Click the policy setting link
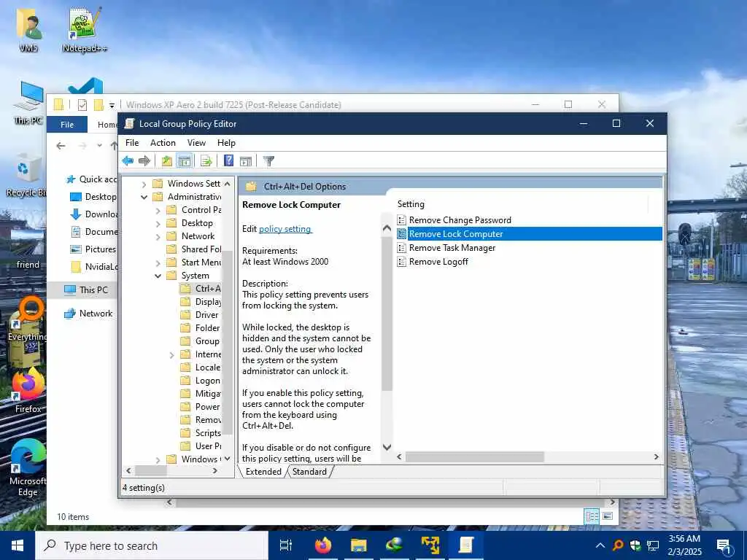Screen dimensions: 747x560 pos(285,229)
